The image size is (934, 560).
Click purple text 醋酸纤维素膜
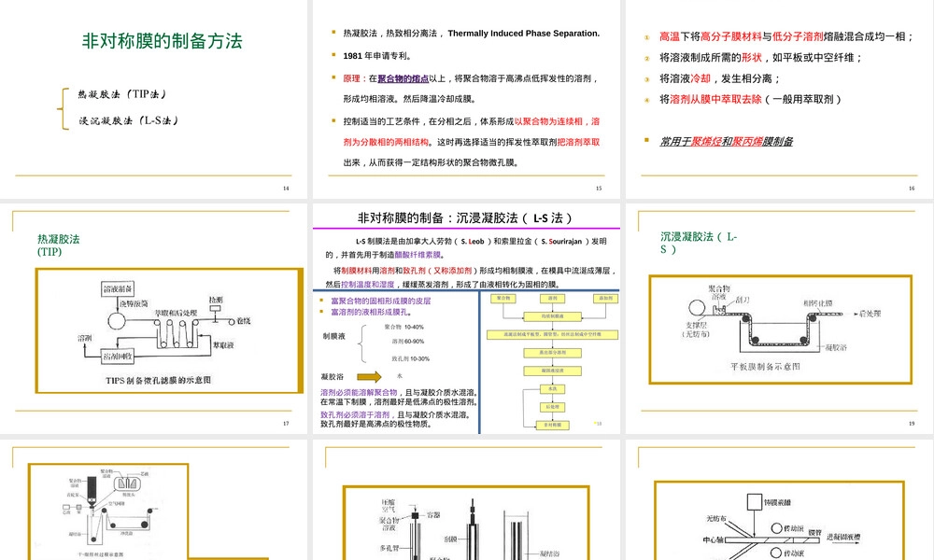click(x=417, y=255)
